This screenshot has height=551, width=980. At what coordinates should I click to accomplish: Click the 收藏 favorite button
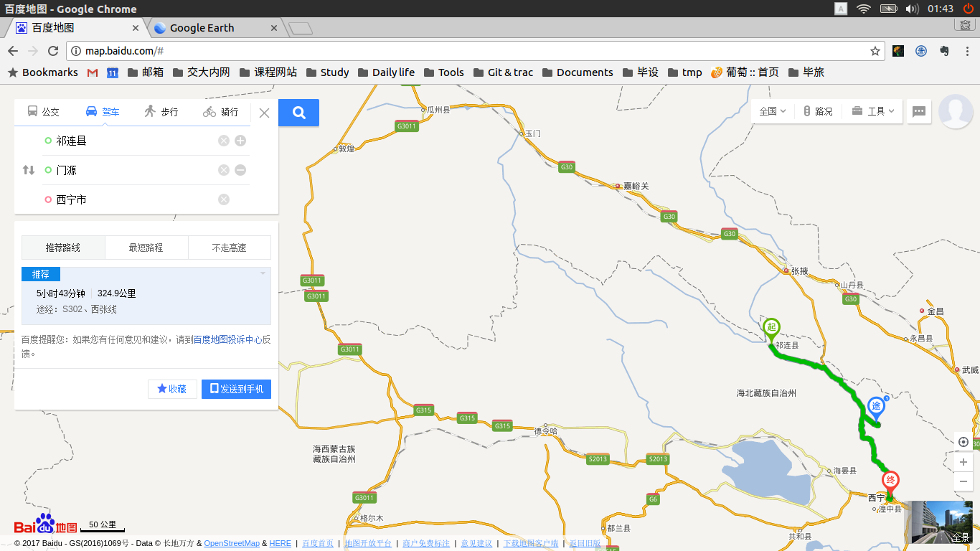pos(172,389)
